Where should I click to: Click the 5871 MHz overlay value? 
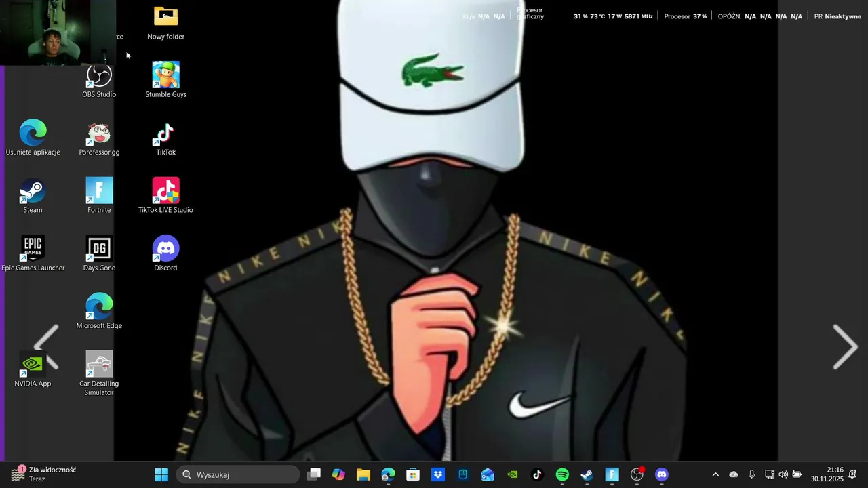(639, 16)
